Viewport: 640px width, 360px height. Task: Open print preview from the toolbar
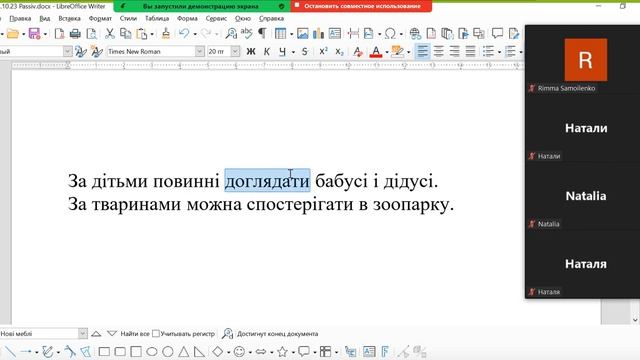(91, 33)
